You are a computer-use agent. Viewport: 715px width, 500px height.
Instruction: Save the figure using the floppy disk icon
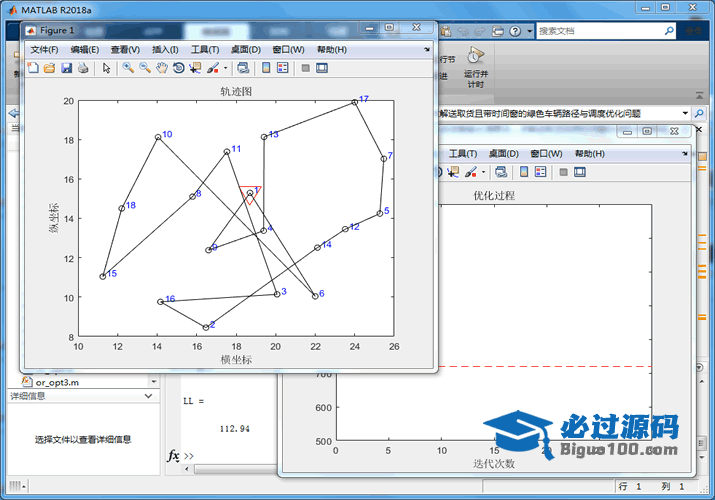coord(66,68)
